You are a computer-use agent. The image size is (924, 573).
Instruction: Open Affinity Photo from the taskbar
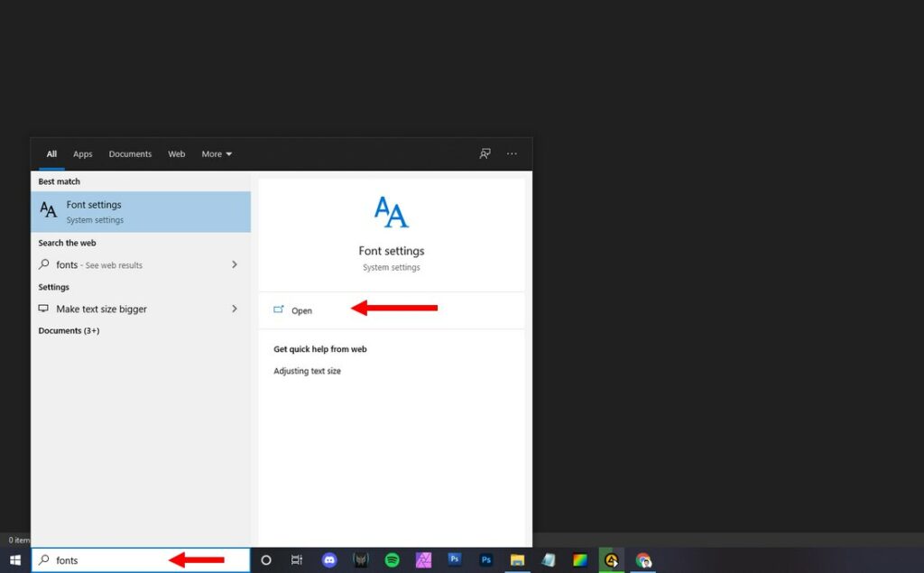pos(422,559)
